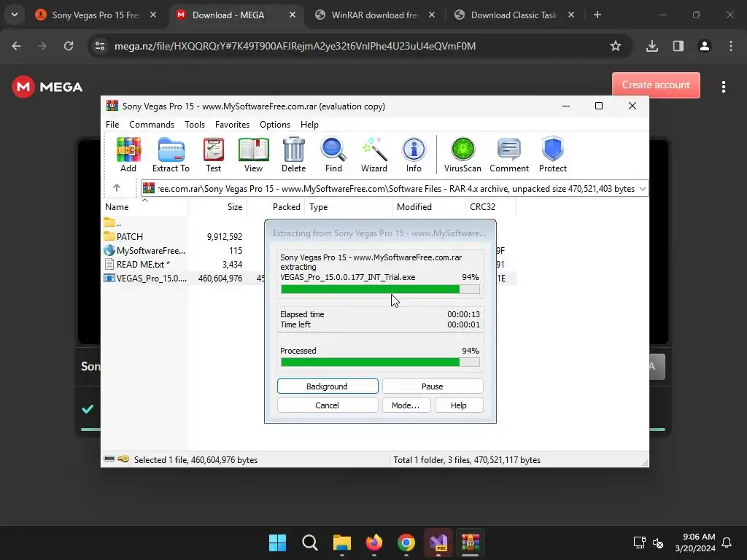Switch to Sony Vegas Pro 15 tab

click(x=96, y=15)
